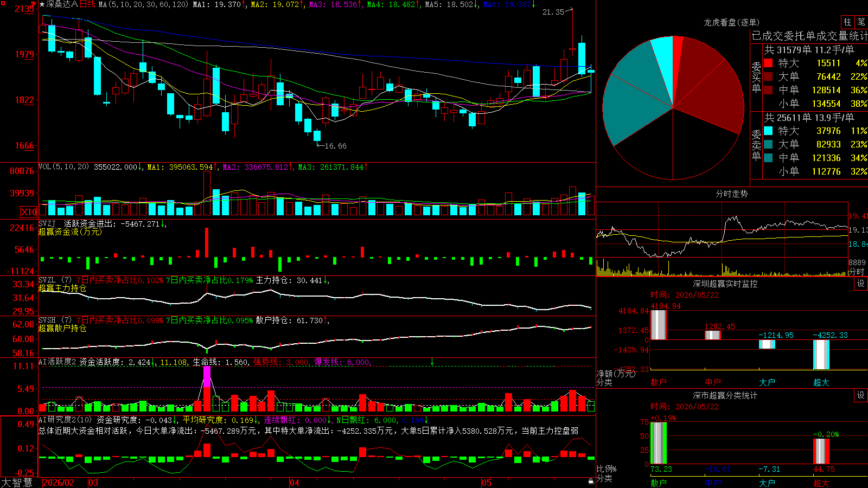Screen dimensions: 868x488
Task: Click the dark red 大单 buy swatch
Action: (768, 76)
